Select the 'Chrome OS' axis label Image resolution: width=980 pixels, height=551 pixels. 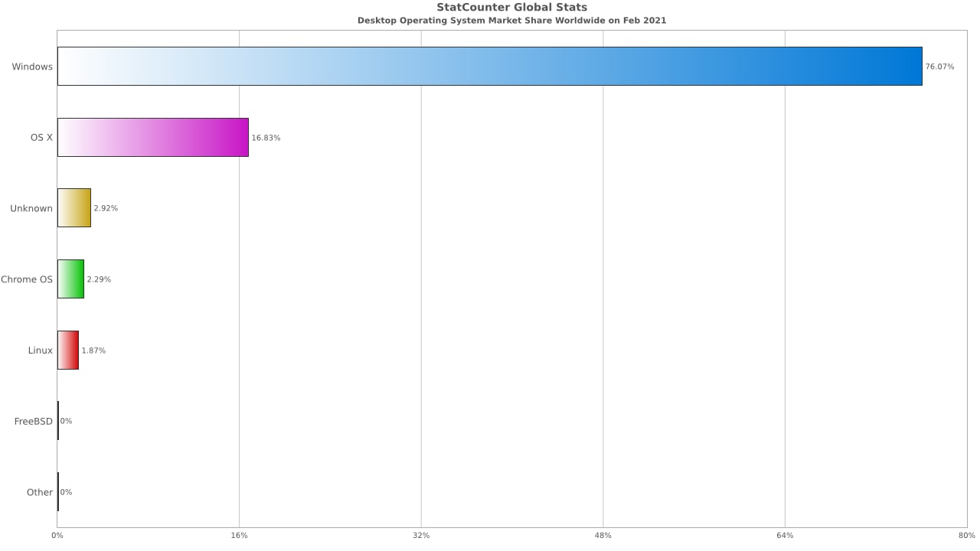pyautogui.click(x=27, y=279)
